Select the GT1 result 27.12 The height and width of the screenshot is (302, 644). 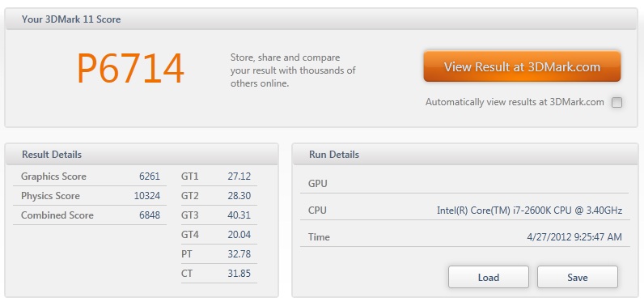coord(239,177)
